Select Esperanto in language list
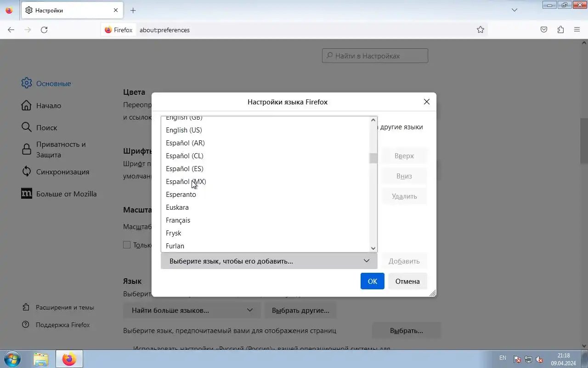Viewport: 588px width, 368px height. click(265, 195)
